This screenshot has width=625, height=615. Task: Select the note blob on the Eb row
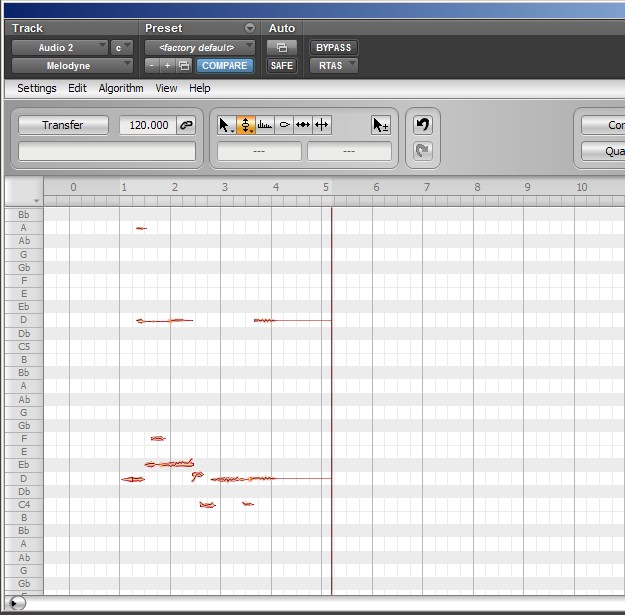coord(169,464)
